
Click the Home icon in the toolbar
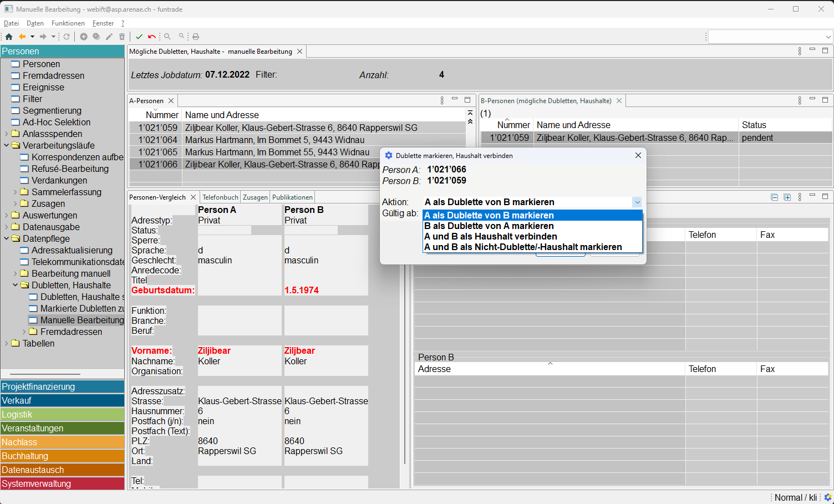click(x=9, y=37)
